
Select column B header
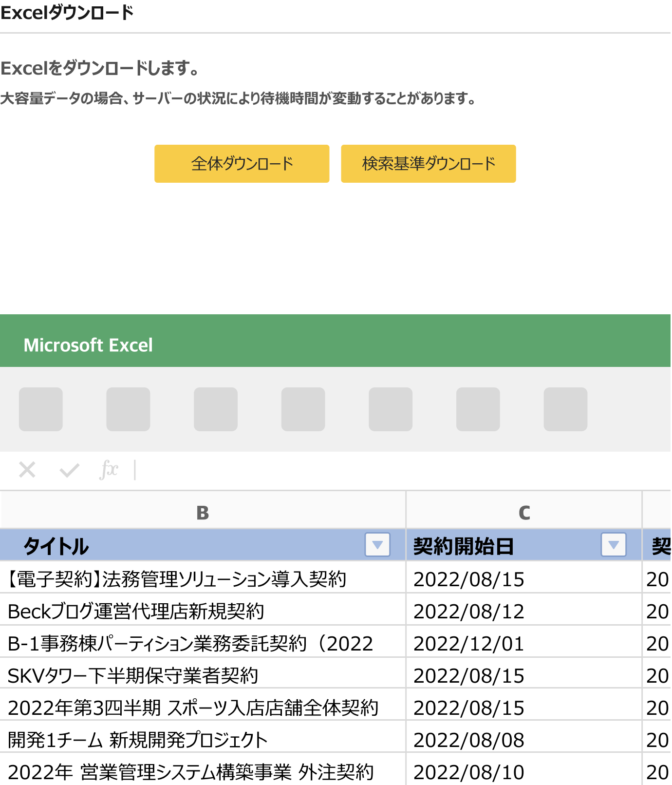point(203,512)
